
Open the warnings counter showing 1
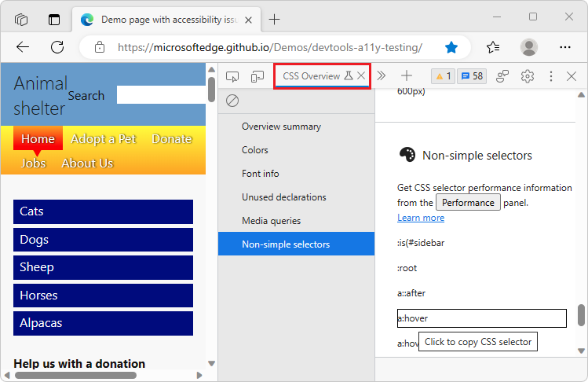point(443,76)
